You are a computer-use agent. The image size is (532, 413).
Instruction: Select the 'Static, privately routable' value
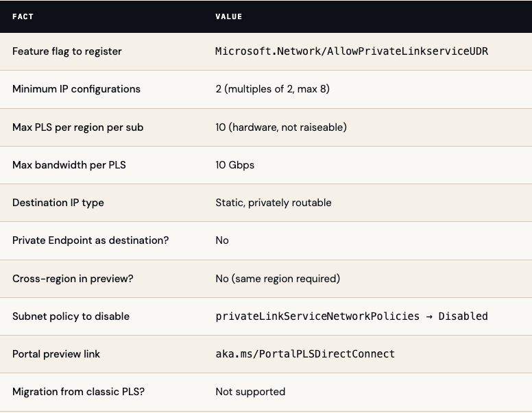pyautogui.click(x=273, y=203)
